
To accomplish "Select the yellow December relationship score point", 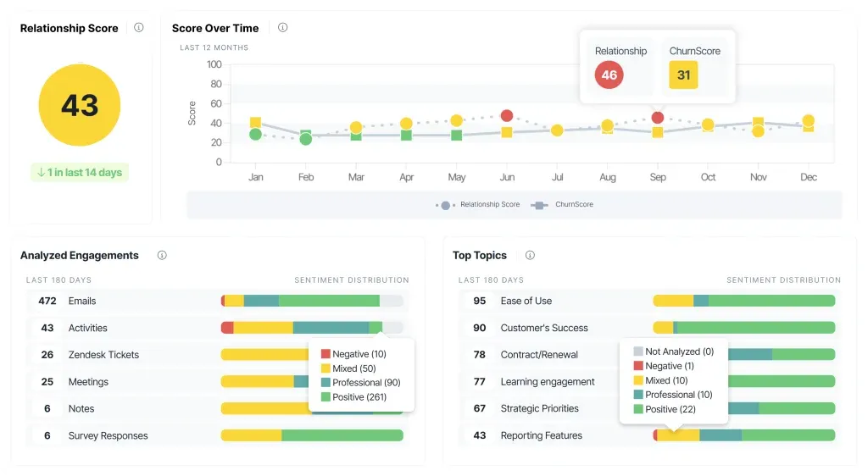I will (808, 120).
